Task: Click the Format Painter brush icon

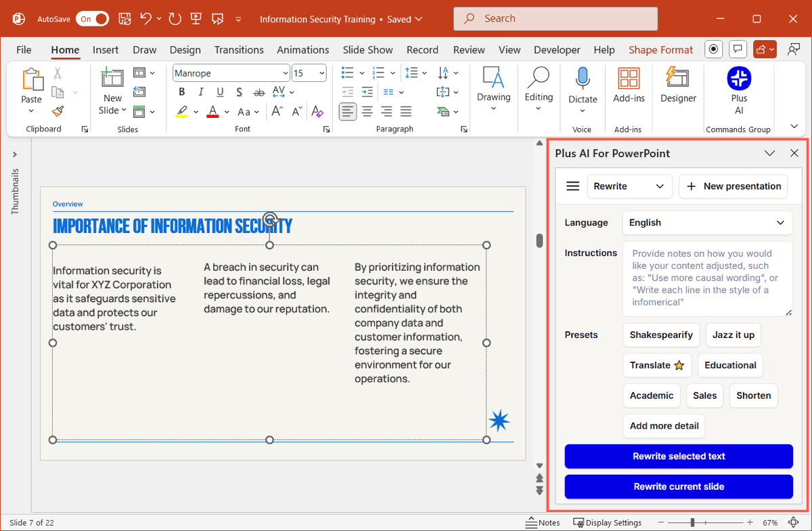Action: click(x=58, y=111)
